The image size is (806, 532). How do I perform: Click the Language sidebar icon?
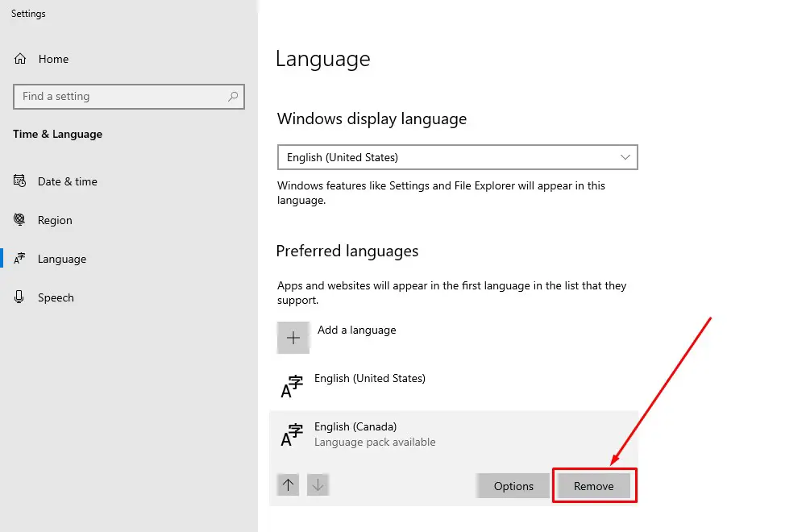[19, 259]
